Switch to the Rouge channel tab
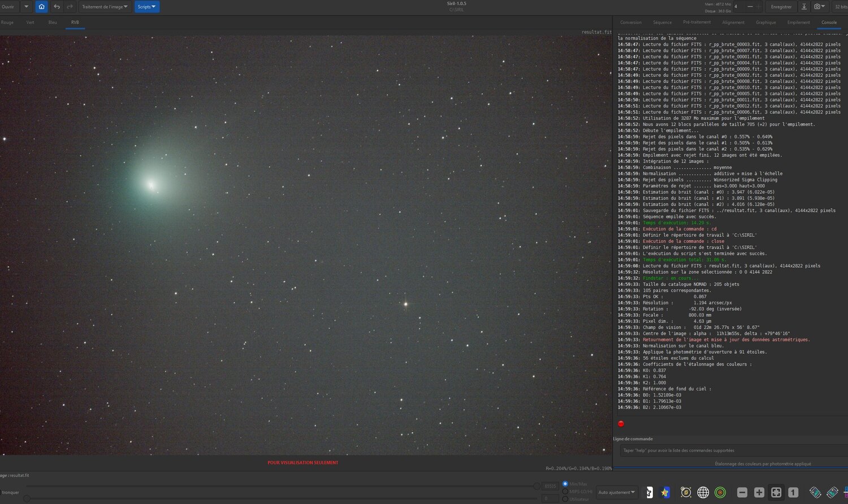 (7, 23)
